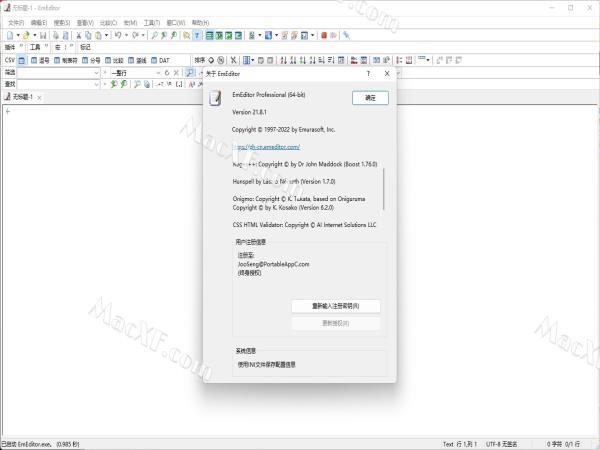This screenshot has height=450, width=600.
Task: Open the New file dropdown arrow
Action: tap(18, 35)
